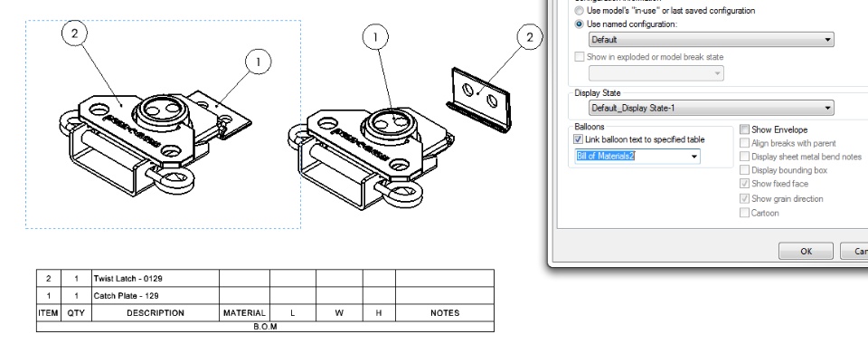Click the 'Catch Plate - 129' BOM cell
This screenshot has height=363, width=868.
click(x=155, y=295)
